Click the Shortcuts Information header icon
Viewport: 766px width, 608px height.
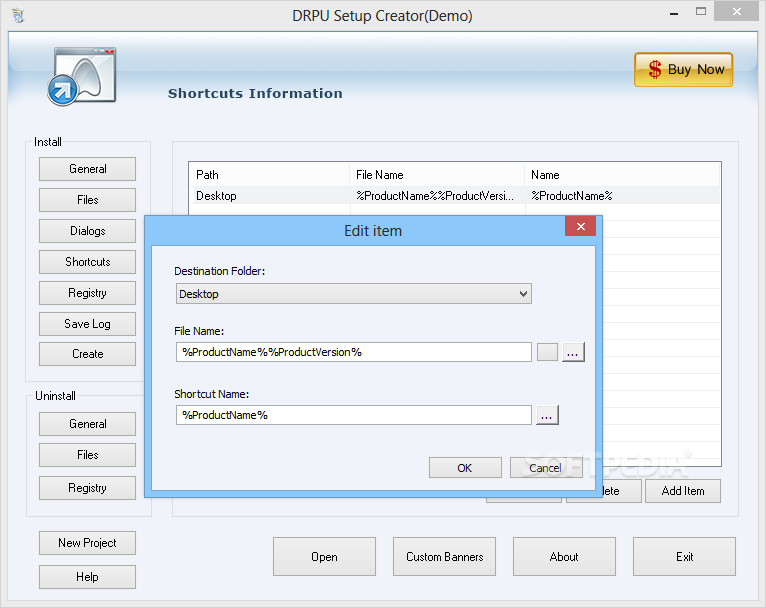82,76
